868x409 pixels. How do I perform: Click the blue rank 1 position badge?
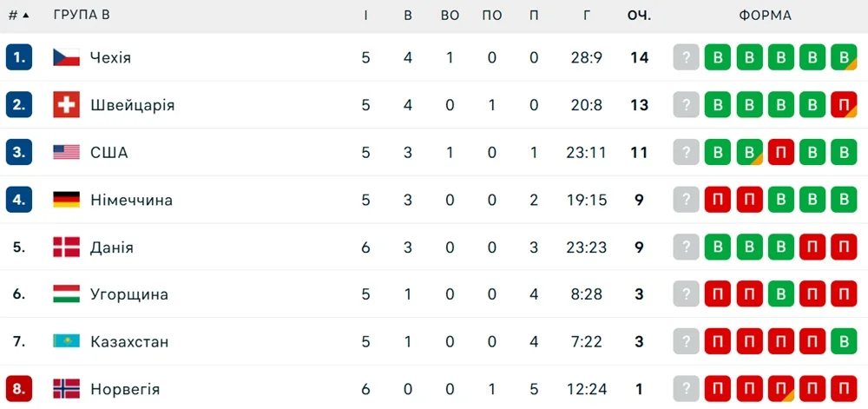pyautogui.click(x=19, y=58)
